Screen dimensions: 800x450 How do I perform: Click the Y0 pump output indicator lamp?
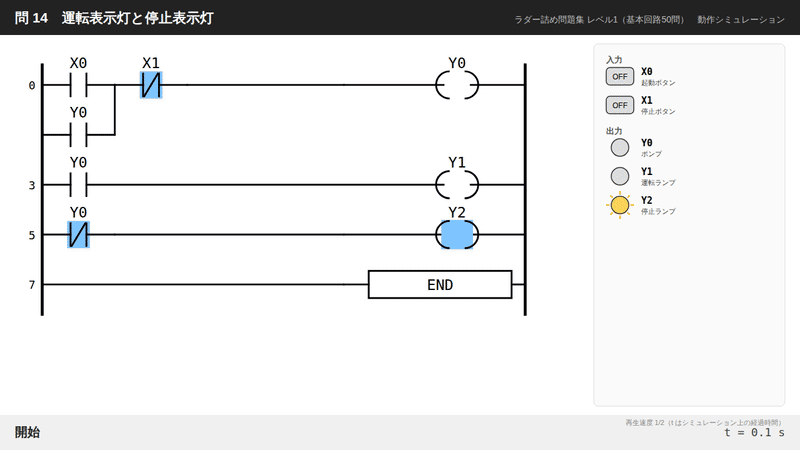tap(620, 147)
